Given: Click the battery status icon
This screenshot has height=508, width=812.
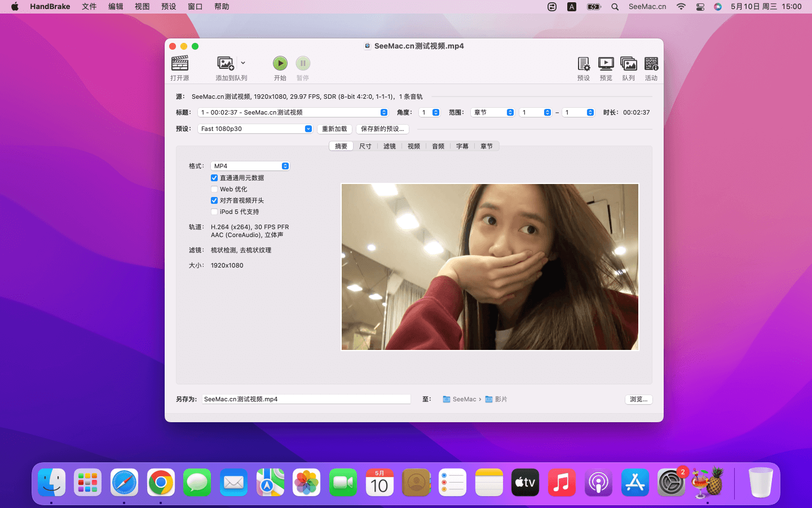Looking at the screenshot, I should coord(594,7).
